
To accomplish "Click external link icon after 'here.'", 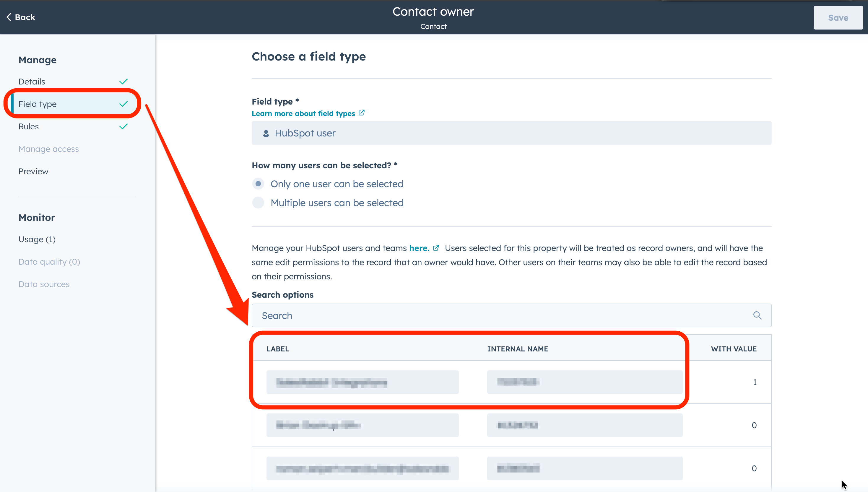I will tap(436, 248).
